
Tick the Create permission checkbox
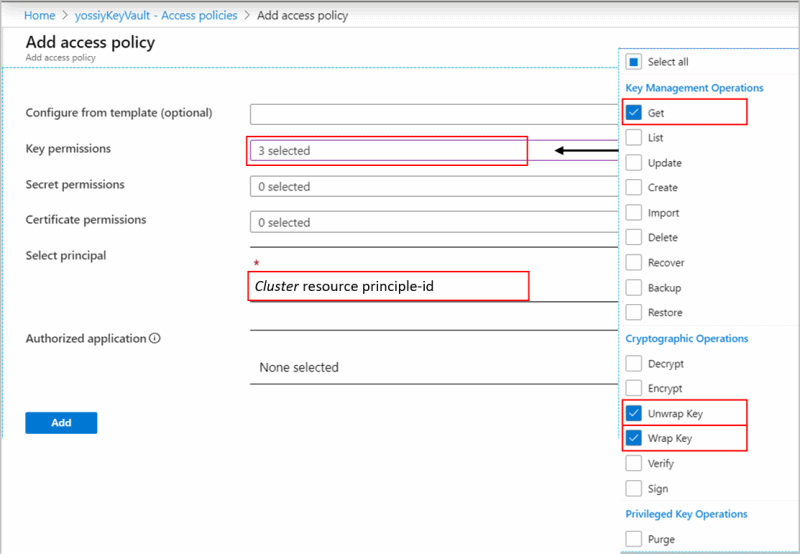(634, 187)
